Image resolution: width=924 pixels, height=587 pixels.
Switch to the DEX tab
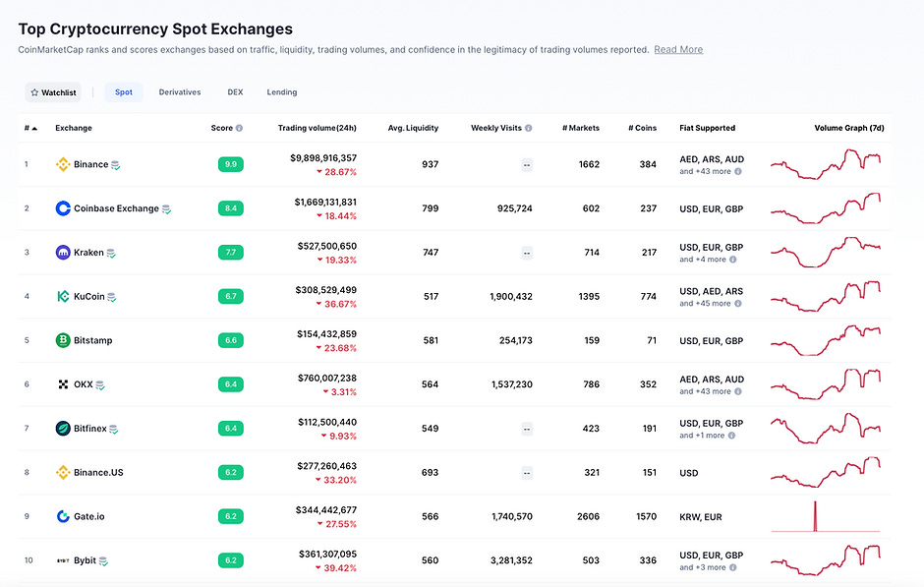pyautogui.click(x=235, y=92)
